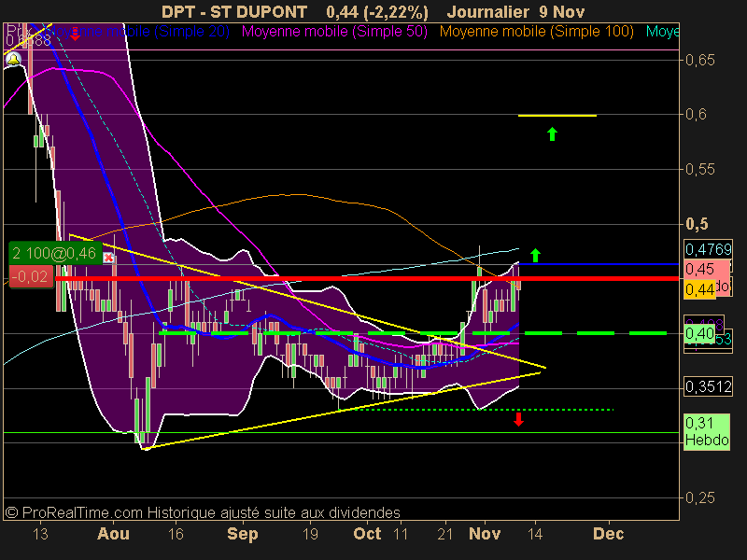Click the Moyenne mobile (Simple 50) legend
The image size is (747, 560).
tap(334, 32)
